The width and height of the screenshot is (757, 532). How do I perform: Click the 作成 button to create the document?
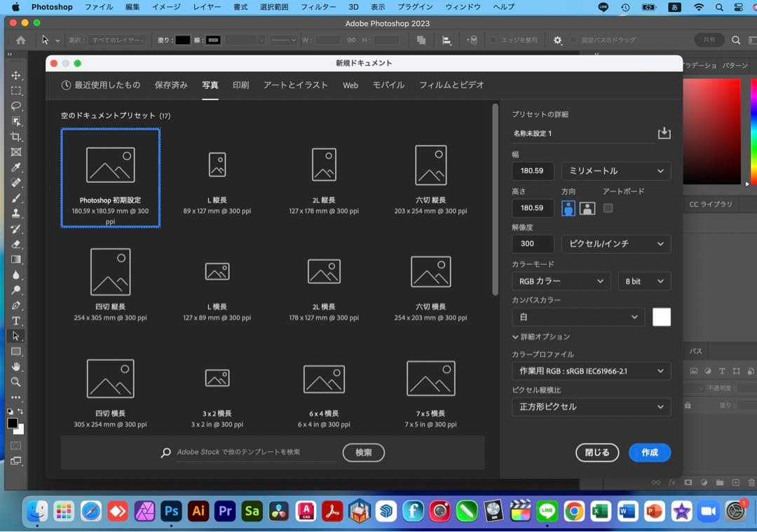[649, 452]
